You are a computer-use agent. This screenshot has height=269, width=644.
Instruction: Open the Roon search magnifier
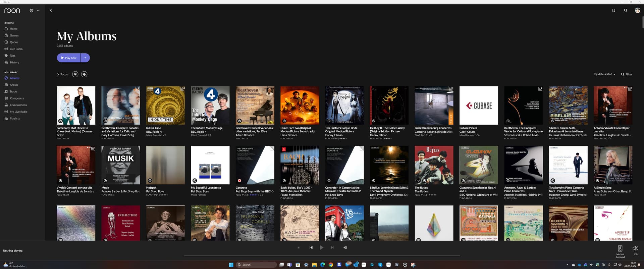click(x=626, y=10)
